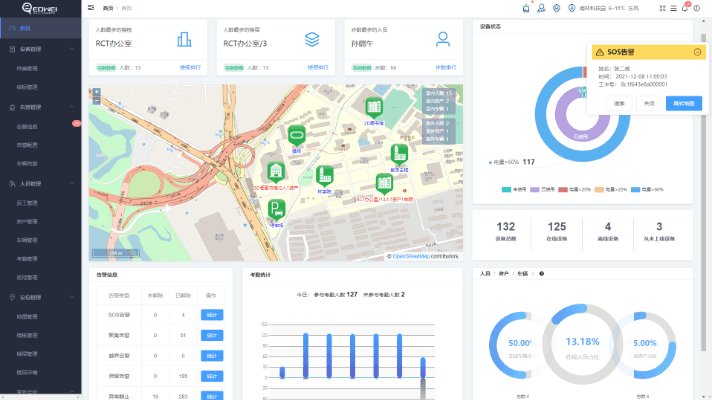Click the blue primary button in SOS告警 popup
Image resolution: width=712 pixels, height=400 pixels.
684,104
